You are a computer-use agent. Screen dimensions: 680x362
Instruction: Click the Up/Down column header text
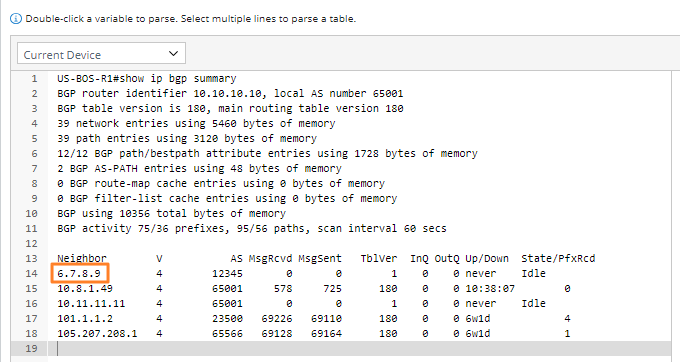pos(487,259)
